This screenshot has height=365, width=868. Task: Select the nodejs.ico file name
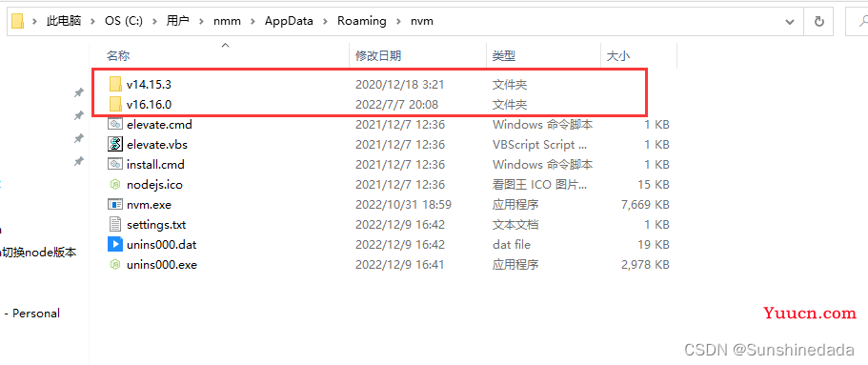pyautogui.click(x=154, y=185)
